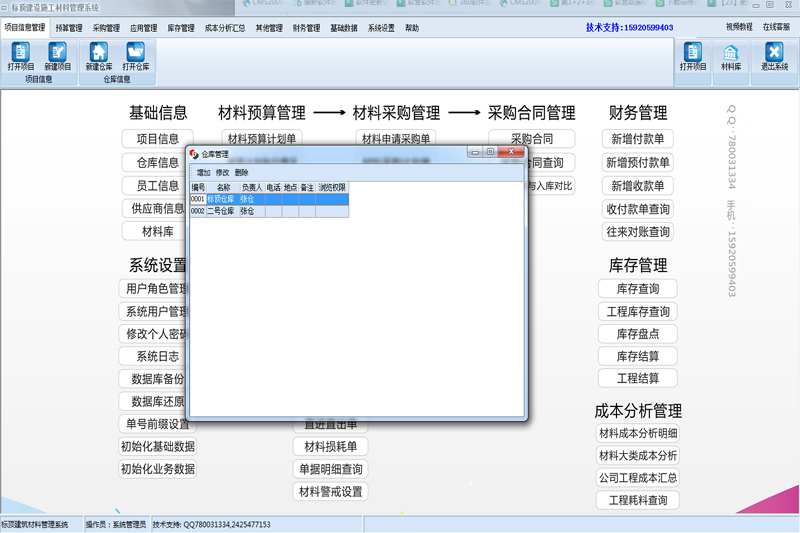Click the 新建仓库 icon
Viewport: 800px width, 533px height.
(98, 57)
